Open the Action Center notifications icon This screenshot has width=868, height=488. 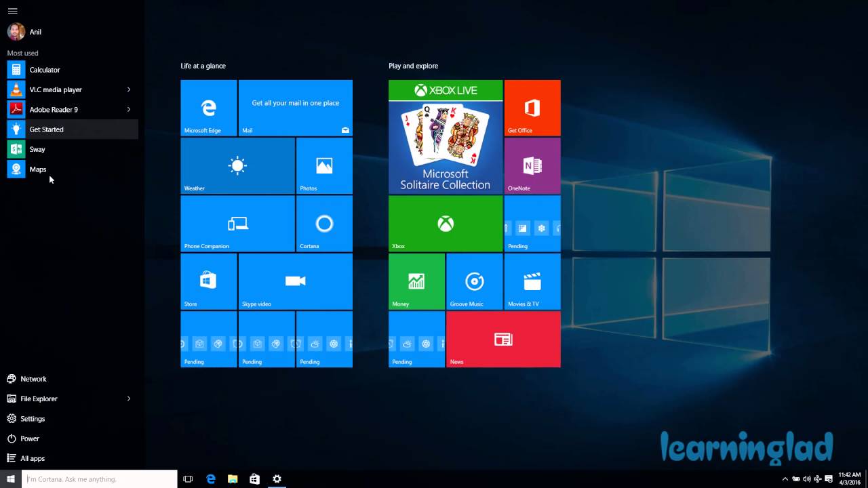(x=829, y=479)
